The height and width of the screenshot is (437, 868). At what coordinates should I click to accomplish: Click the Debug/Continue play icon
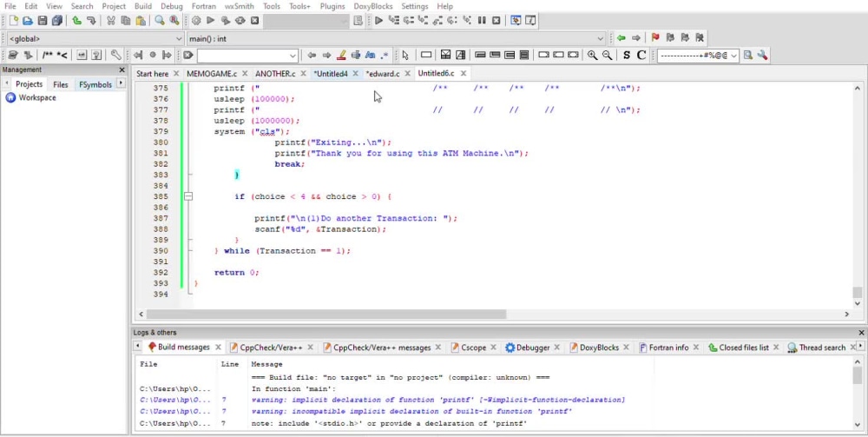coord(378,21)
